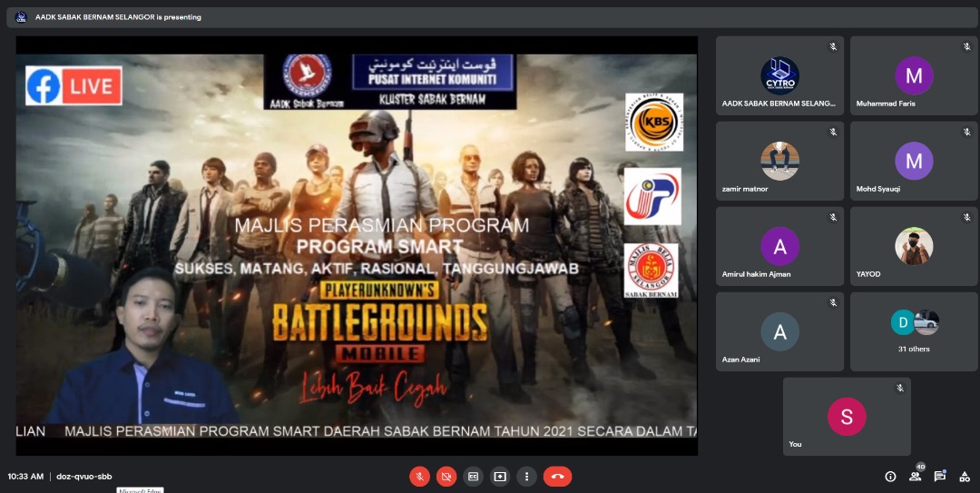Click YAYOD muted mic icon
Screen dimensions: 980x493
pos(967,217)
